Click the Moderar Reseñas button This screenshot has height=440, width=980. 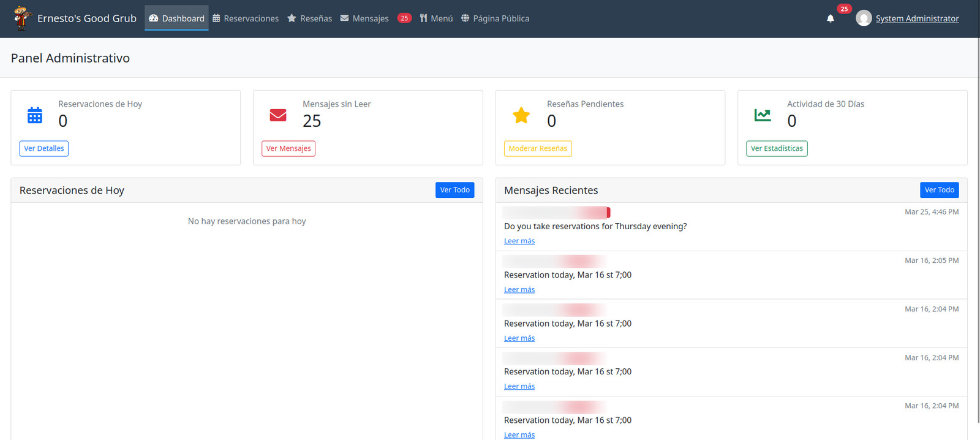[x=538, y=148]
